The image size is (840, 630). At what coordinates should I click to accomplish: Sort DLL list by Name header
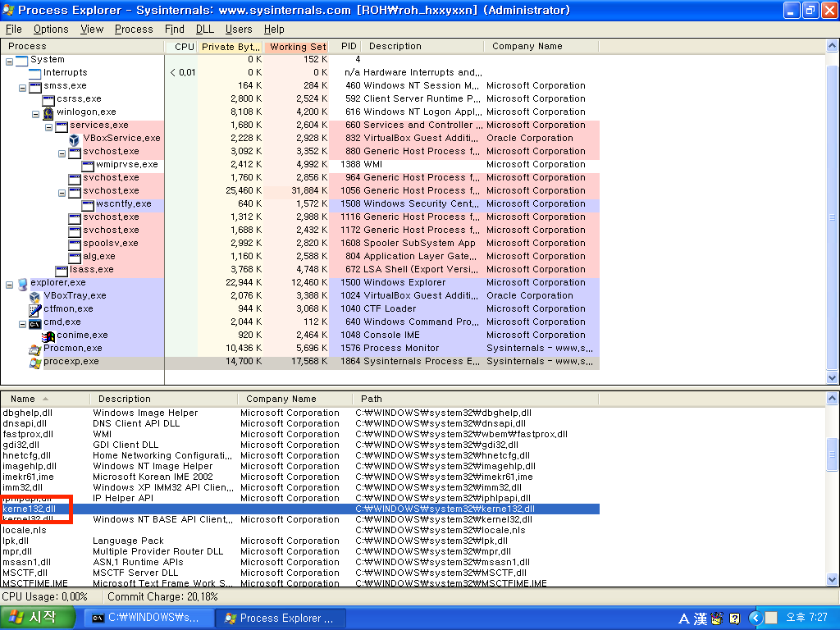click(45, 399)
